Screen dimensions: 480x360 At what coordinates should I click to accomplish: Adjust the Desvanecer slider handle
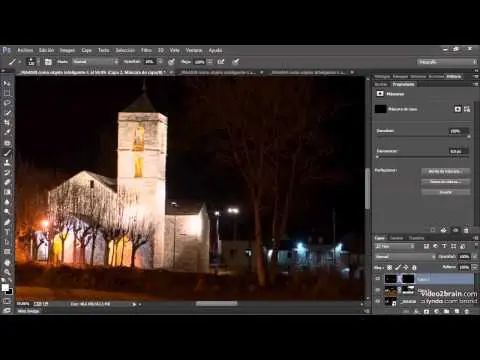point(377,156)
